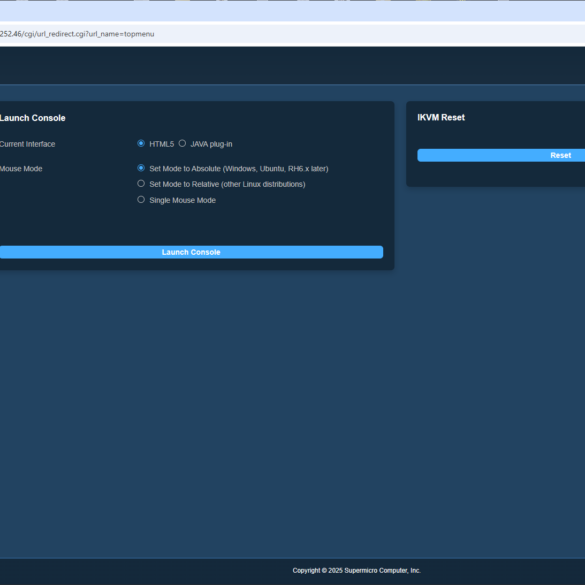Screen dimensions: 585x585
Task: Click the dark page header bar
Action: [x=292, y=66]
